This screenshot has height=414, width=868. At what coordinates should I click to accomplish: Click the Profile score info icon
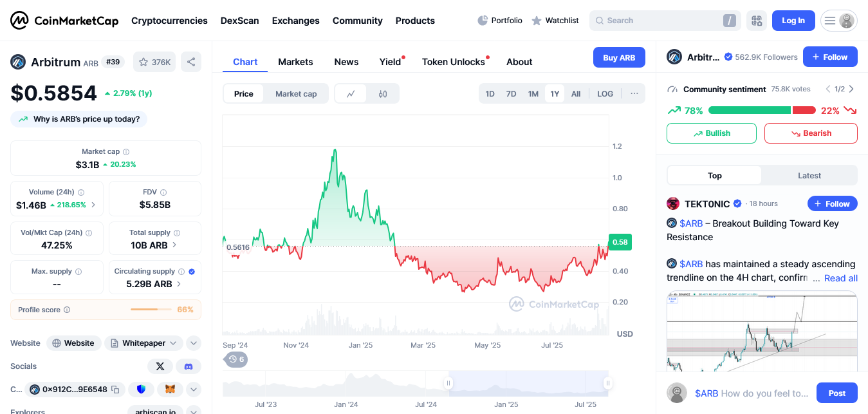coord(67,310)
